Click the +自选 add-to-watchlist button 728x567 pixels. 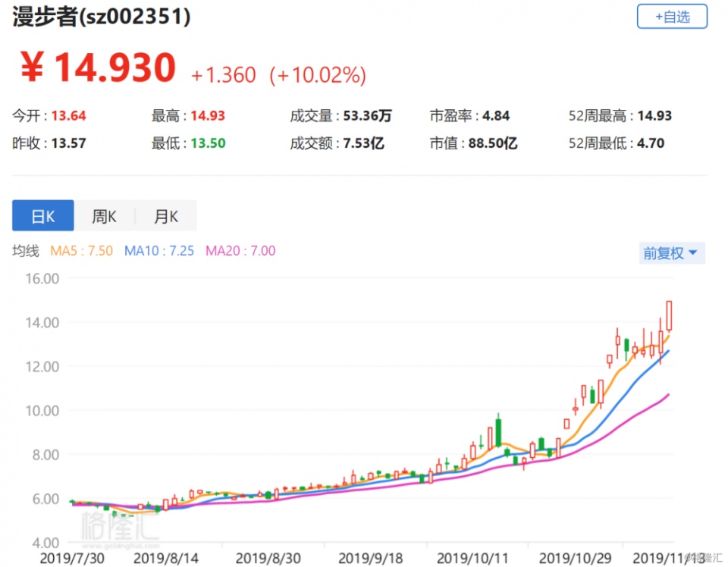671,17
